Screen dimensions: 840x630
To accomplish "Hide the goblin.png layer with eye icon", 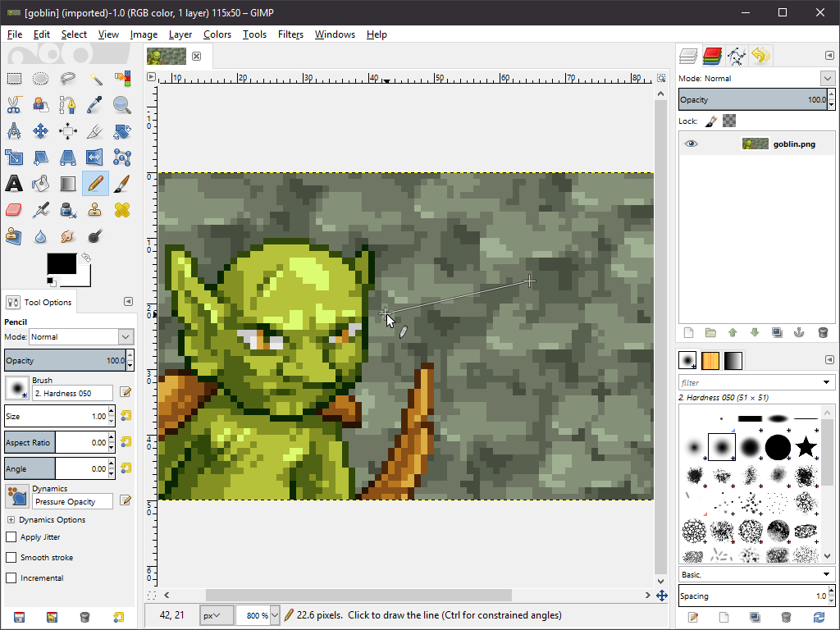I will [692, 144].
